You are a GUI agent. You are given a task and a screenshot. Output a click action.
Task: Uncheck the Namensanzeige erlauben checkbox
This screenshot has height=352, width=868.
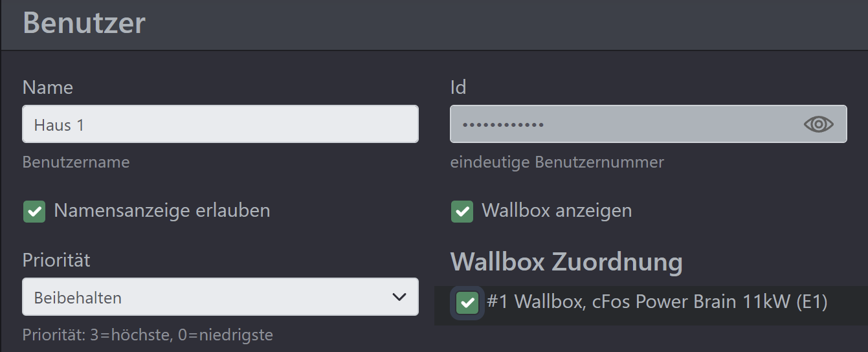tap(34, 212)
